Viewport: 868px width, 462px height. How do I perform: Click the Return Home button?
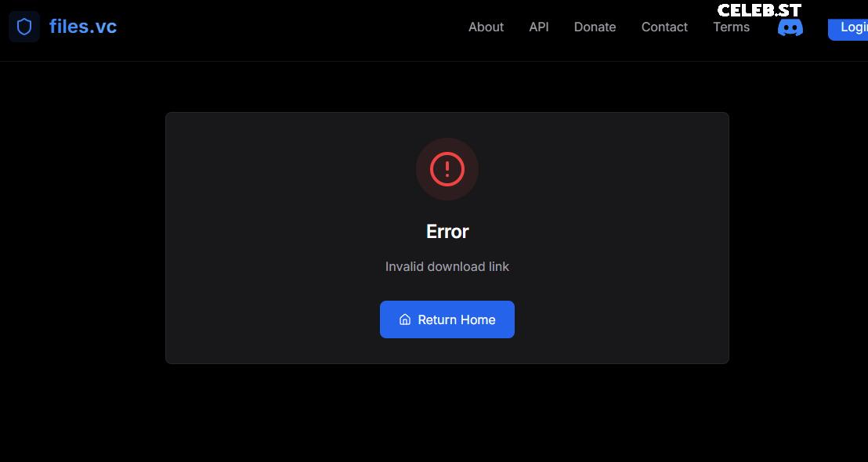pyautogui.click(x=447, y=319)
